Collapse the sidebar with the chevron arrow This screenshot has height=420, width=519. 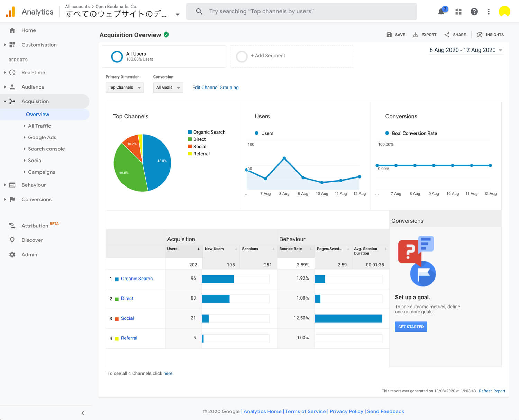[x=83, y=413]
